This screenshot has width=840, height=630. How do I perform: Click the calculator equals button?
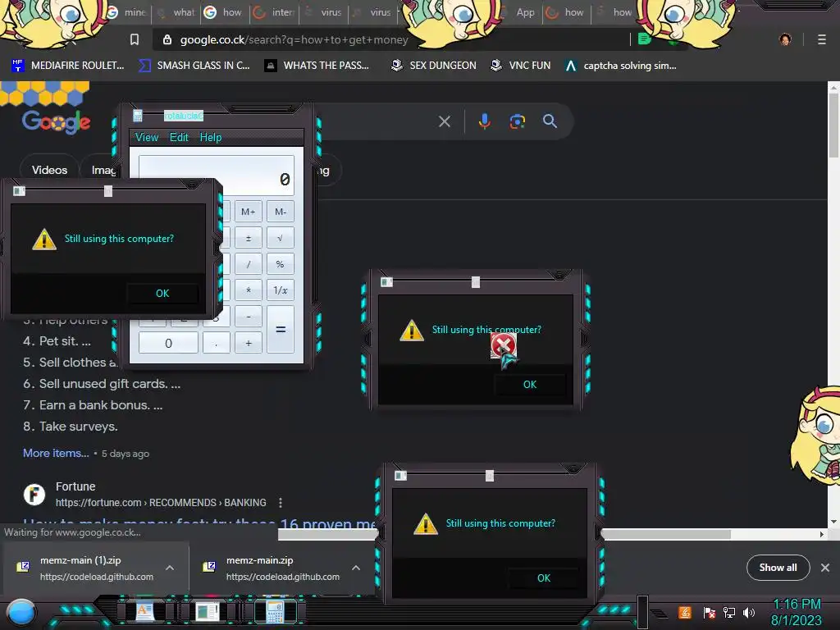click(281, 330)
